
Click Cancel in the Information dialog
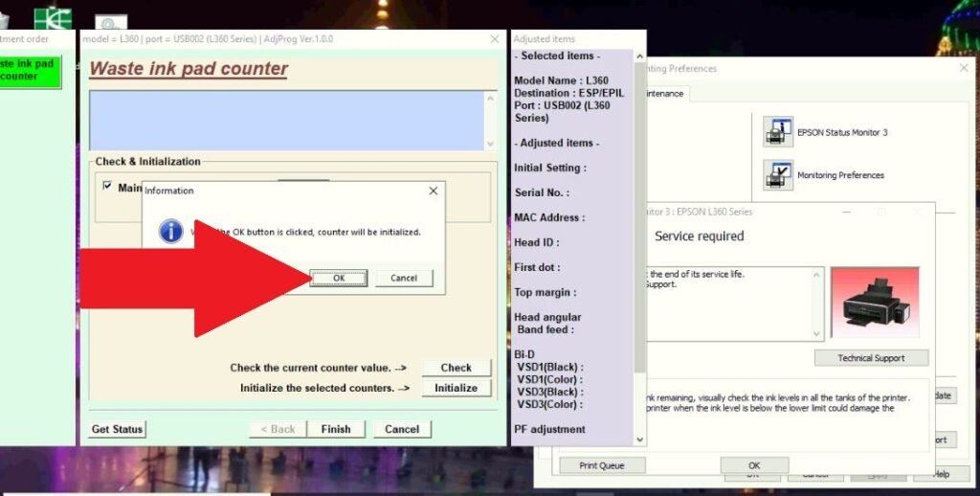point(404,278)
